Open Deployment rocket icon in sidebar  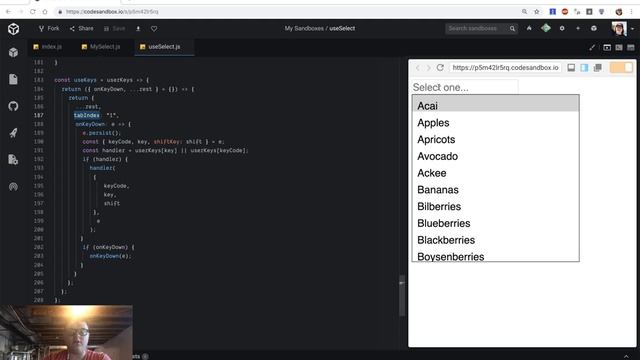pos(13,133)
